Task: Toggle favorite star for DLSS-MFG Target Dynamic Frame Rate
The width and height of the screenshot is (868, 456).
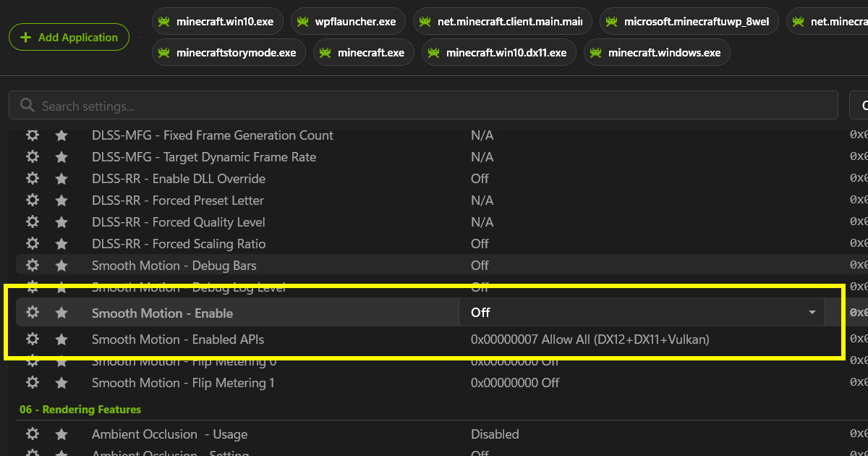Action: [x=61, y=157]
